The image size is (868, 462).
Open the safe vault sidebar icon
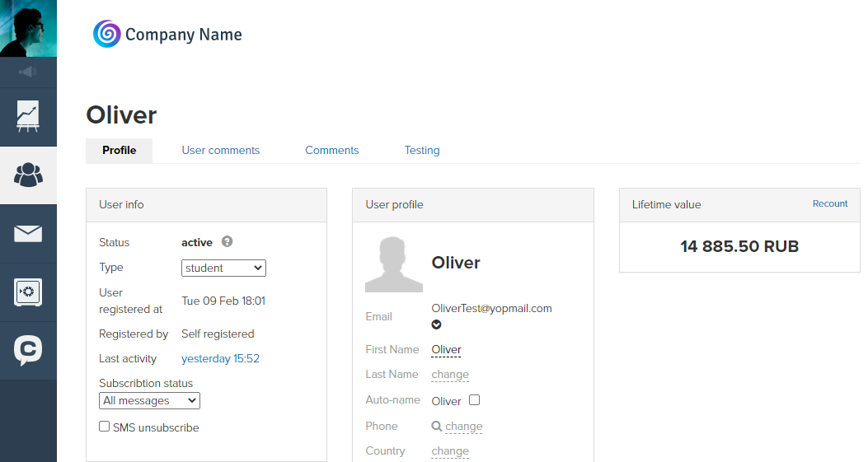(x=28, y=292)
